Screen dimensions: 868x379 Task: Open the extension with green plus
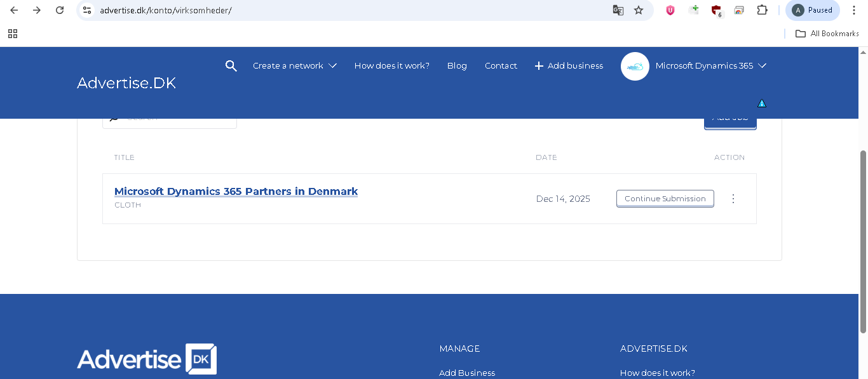pos(693,10)
